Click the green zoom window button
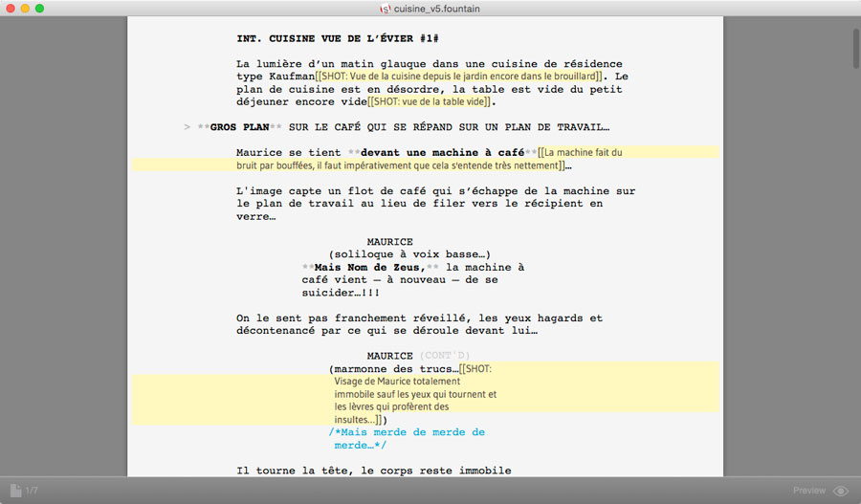 point(39,9)
